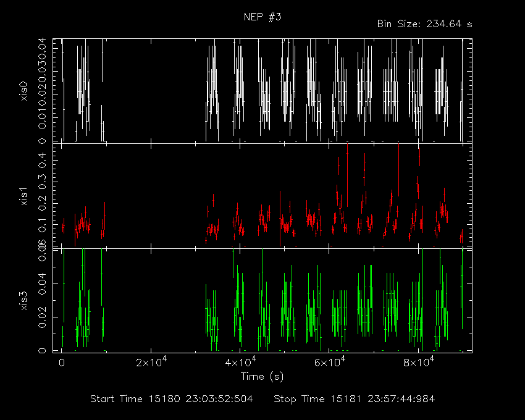The height and width of the screenshot is (420, 525).
Task: Click the "Stop Time 15181 23:57:44:984" text
Action: tap(355, 399)
